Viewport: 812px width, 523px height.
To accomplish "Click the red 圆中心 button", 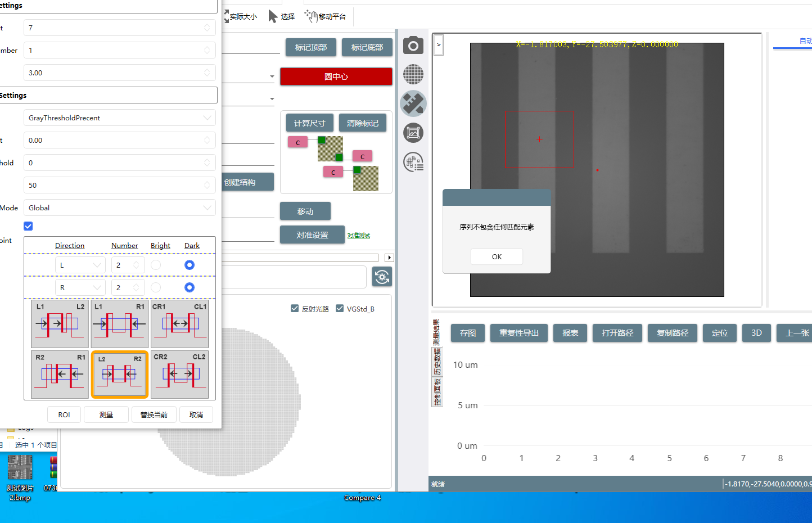I will (336, 76).
